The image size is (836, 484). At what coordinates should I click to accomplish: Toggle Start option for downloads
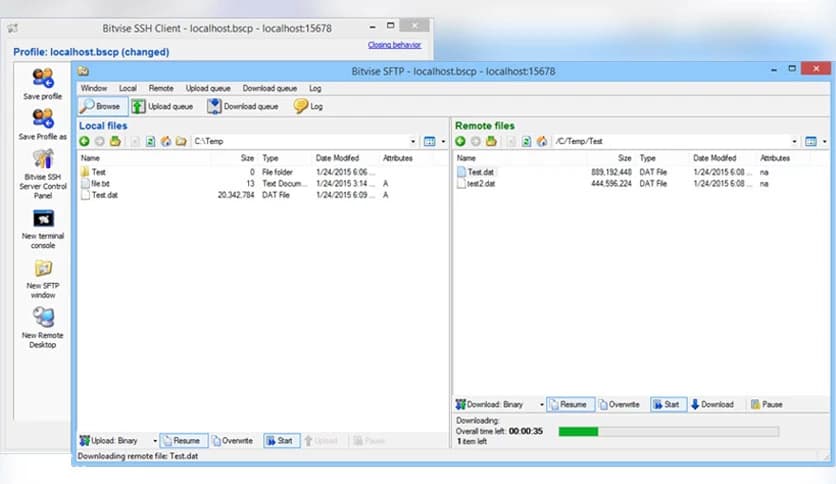click(668, 405)
